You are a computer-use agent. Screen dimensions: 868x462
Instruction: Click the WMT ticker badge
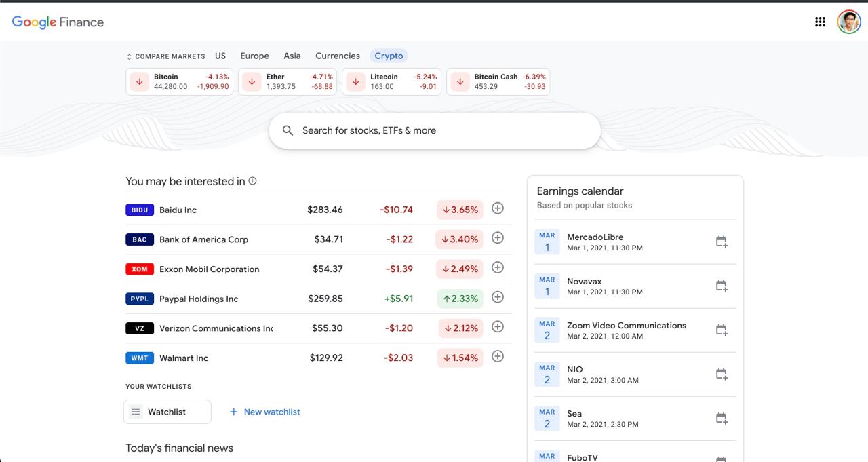pyautogui.click(x=140, y=358)
